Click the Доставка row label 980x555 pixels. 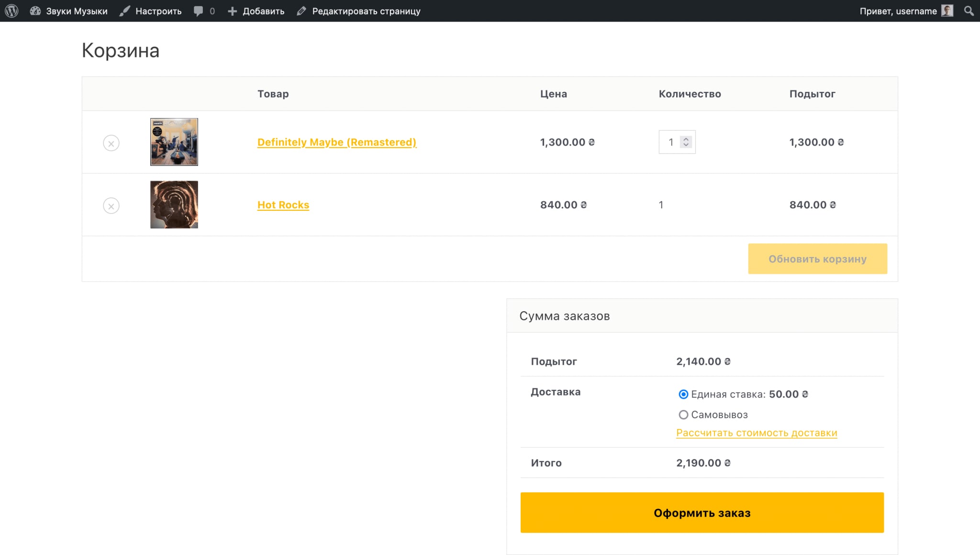pos(556,392)
